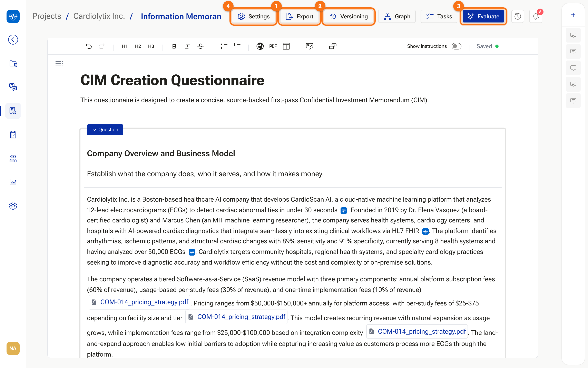Click the CIM Creation Questionnaire title
Image resolution: width=588 pixels, height=368 pixels.
pyautogui.click(x=172, y=80)
